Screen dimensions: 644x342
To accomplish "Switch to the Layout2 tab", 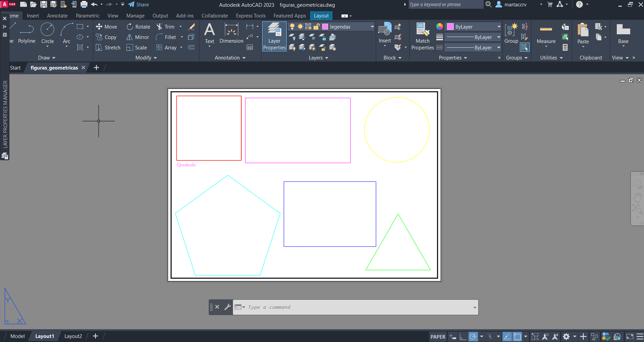I will (73, 336).
